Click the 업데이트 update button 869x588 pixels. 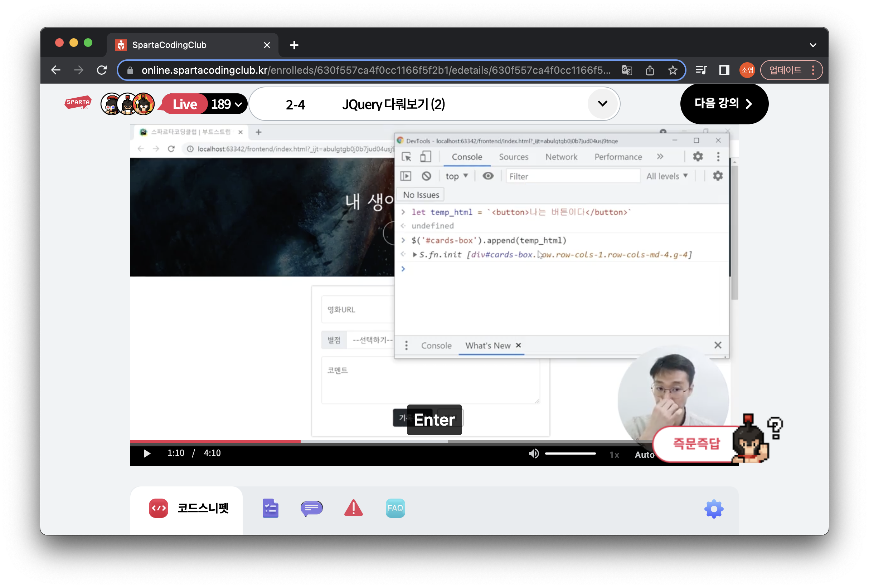(785, 70)
